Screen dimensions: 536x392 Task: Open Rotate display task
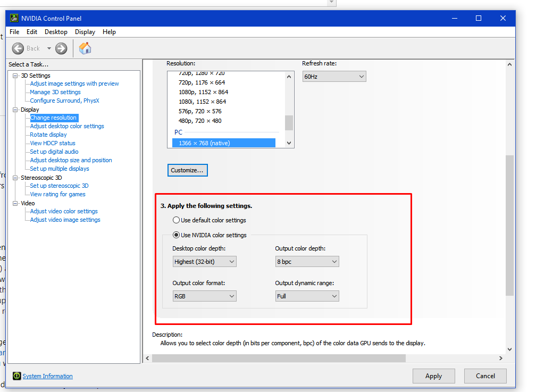click(x=48, y=135)
